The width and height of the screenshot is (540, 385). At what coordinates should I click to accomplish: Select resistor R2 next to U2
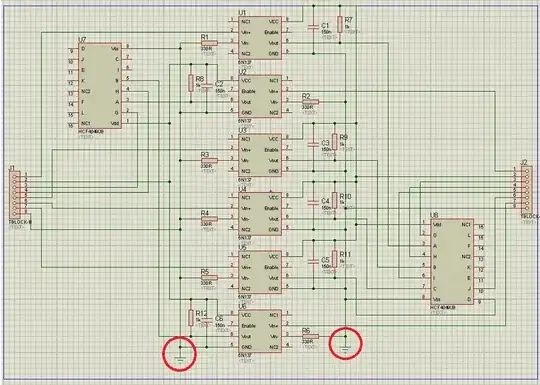coord(311,102)
